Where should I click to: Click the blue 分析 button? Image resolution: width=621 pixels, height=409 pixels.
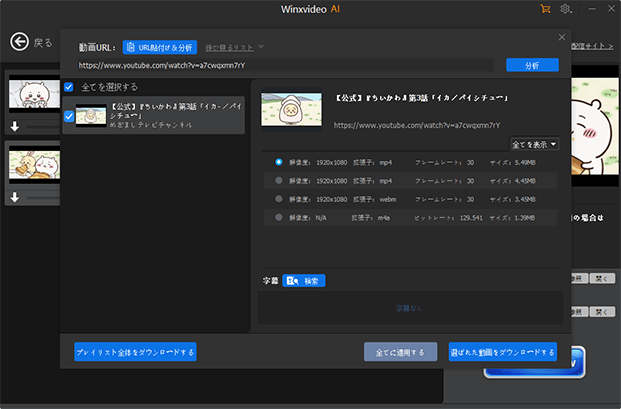[x=532, y=65]
